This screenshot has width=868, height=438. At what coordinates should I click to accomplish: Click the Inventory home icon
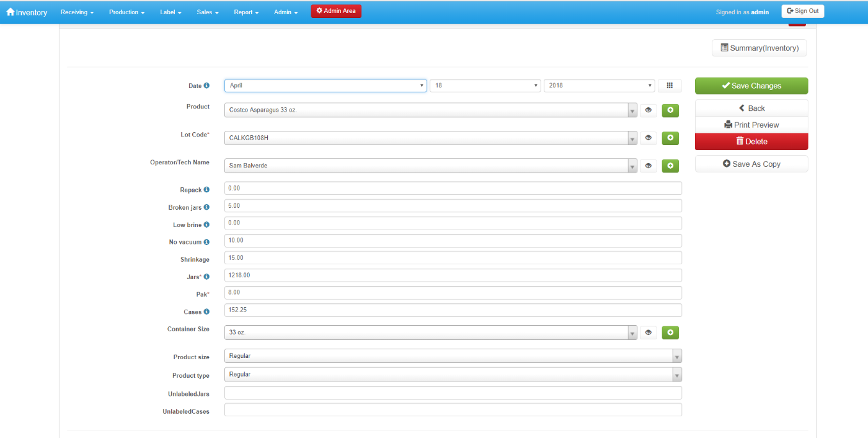(x=11, y=12)
